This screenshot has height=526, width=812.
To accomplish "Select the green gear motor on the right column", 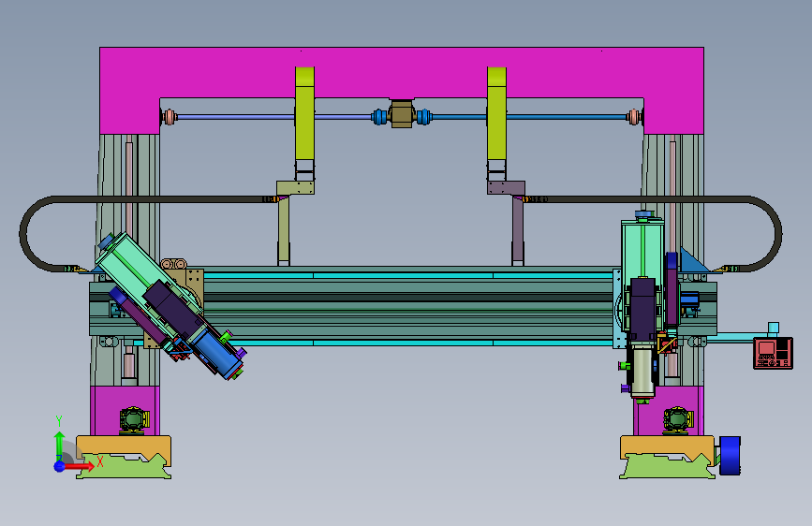I will click(678, 420).
